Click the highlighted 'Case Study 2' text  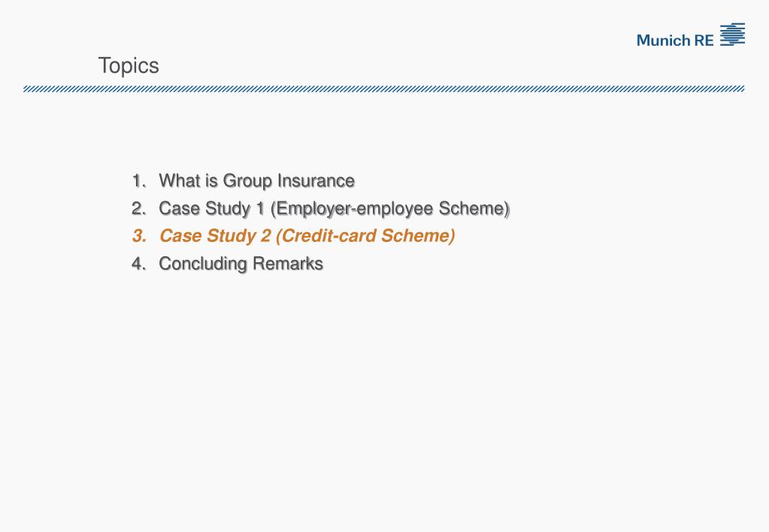coord(215,237)
